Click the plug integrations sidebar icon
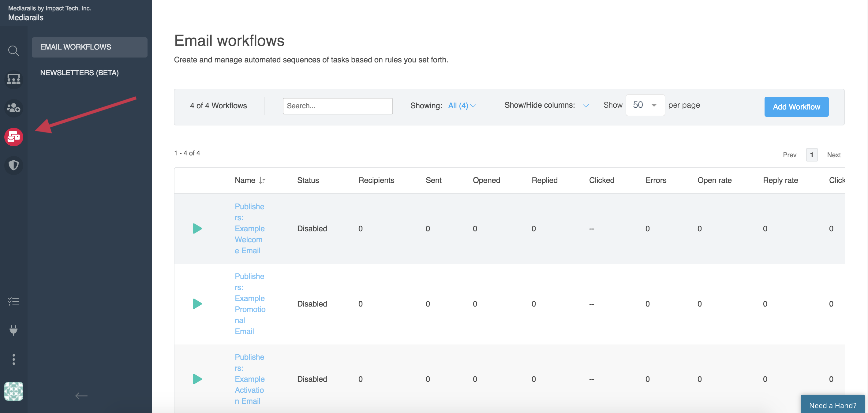The width and height of the screenshot is (868, 413). (x=13, y=330)
